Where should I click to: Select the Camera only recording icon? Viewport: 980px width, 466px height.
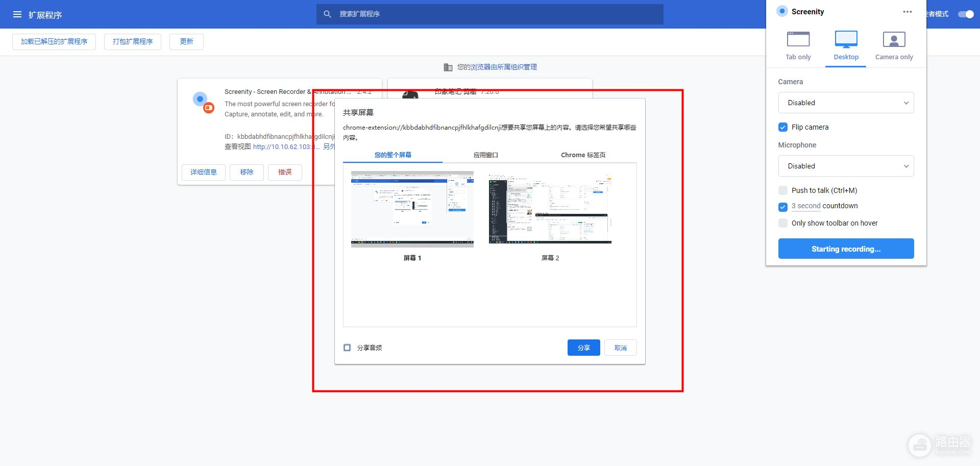coord(894,39)
